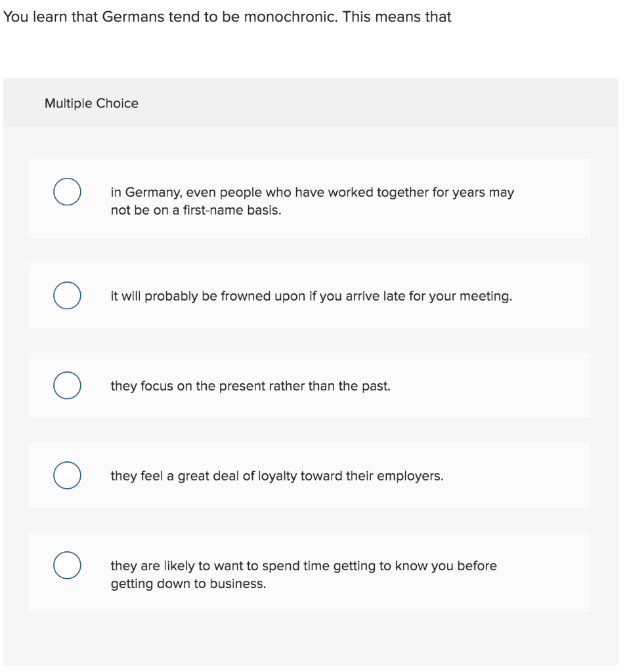Click the word monochronic in the question
The height and width of the screenshot is (672, 631).
pos(284,17)
